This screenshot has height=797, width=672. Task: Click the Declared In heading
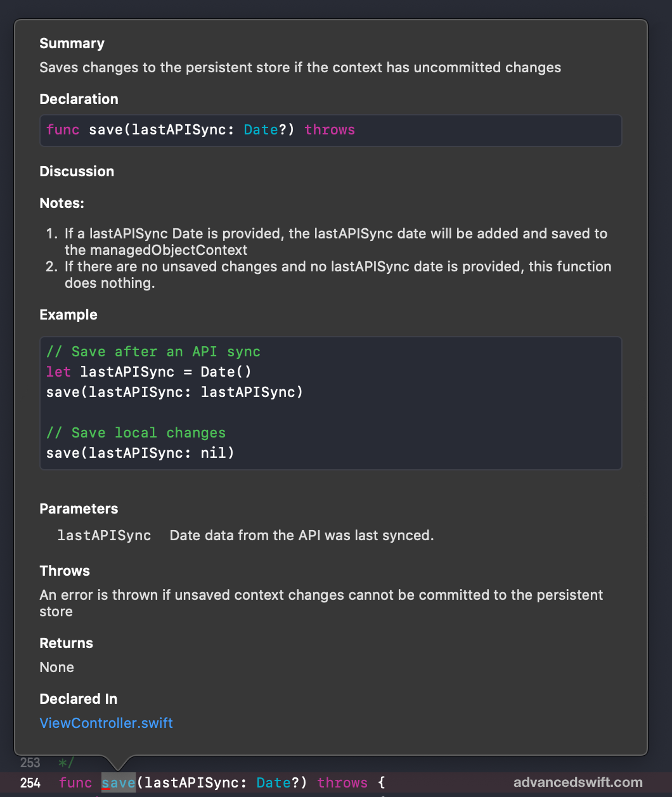(79, 699)
